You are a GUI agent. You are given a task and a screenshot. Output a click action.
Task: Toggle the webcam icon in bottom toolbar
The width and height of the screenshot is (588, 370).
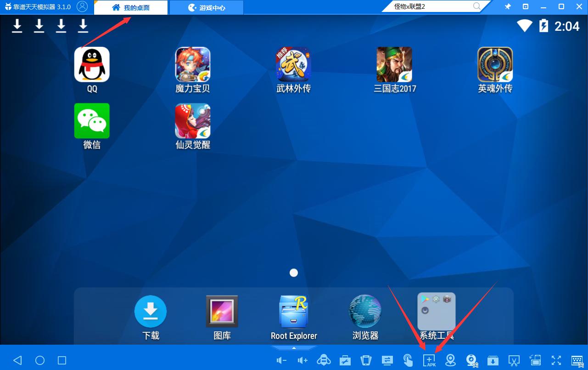(471, 360)
